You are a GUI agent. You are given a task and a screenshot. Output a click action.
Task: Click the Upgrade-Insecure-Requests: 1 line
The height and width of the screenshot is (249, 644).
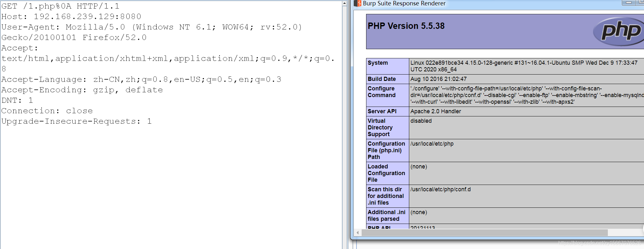[76, 121]
